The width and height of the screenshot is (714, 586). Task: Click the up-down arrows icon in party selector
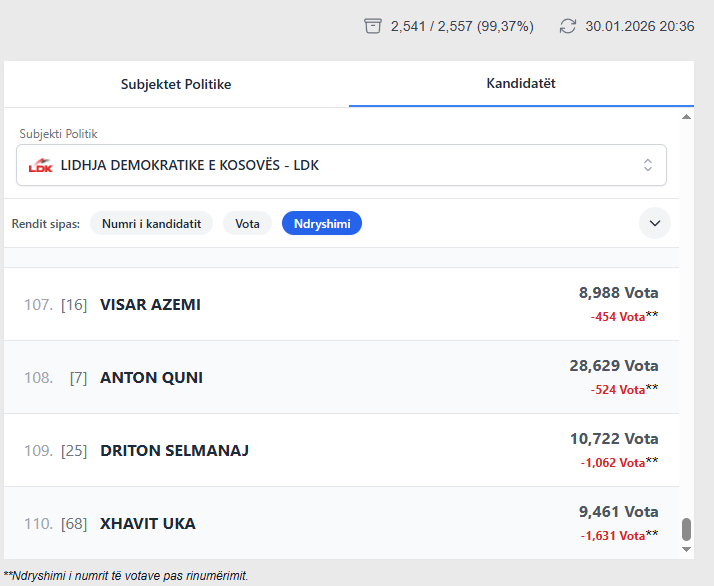[x=648, y=165]
